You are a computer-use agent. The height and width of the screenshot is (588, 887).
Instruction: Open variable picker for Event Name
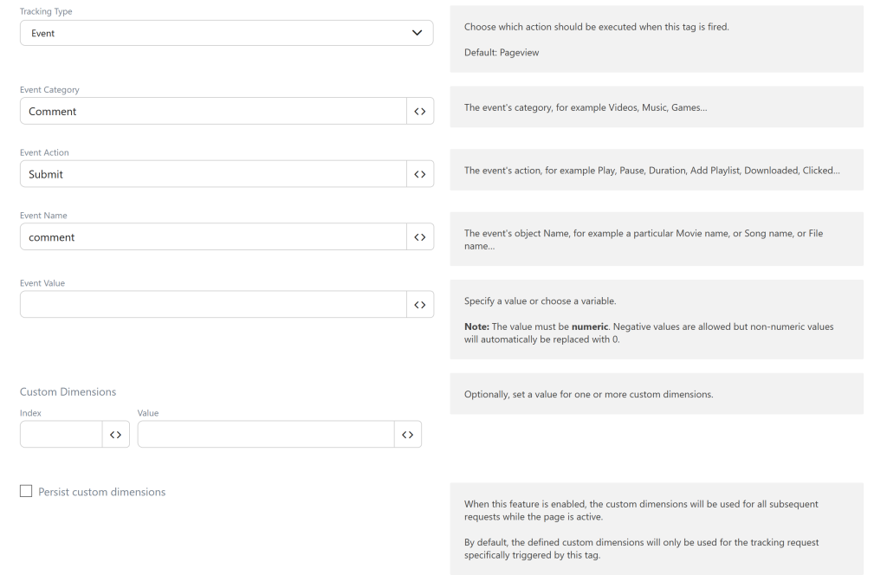pos(420,237)
